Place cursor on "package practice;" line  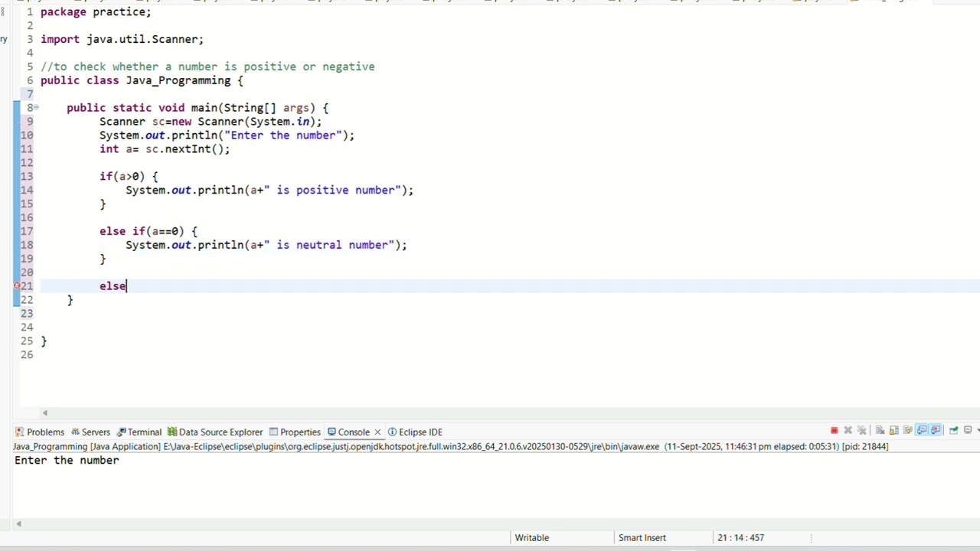click(96, 12)
